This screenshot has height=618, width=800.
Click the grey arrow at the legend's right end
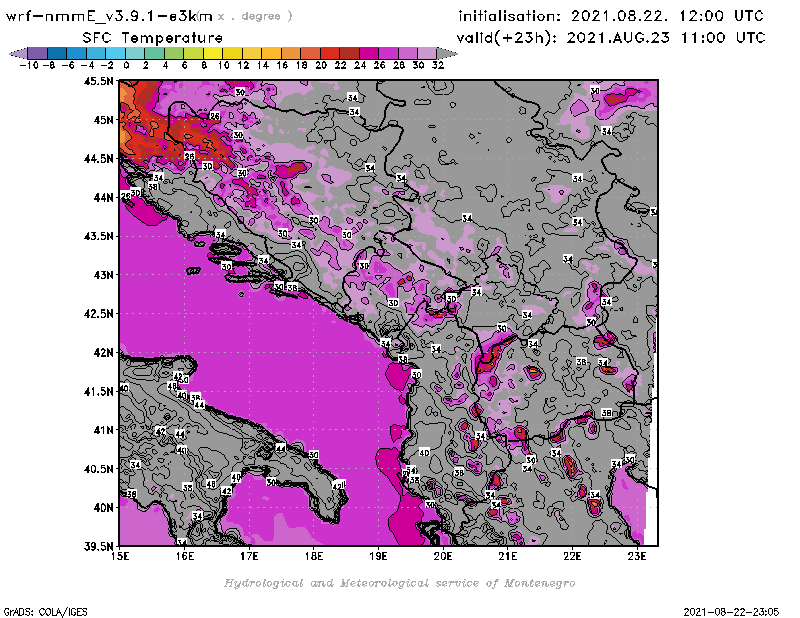tap(447, 53)
